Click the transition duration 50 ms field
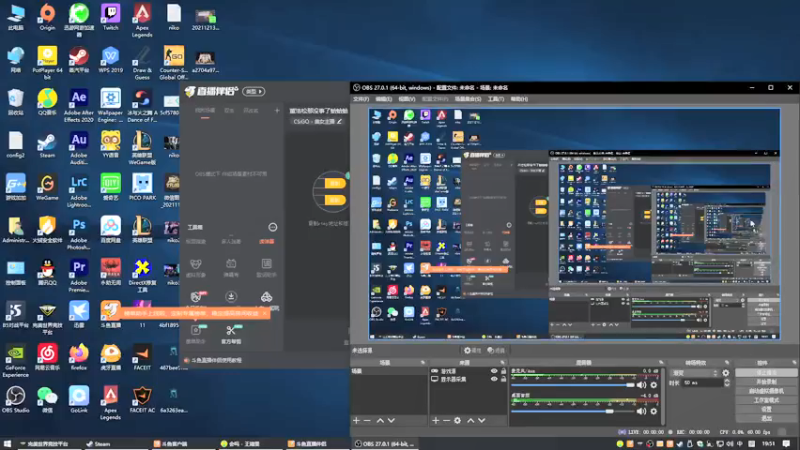This screenshot has width=800, height=450. point(702,383)
